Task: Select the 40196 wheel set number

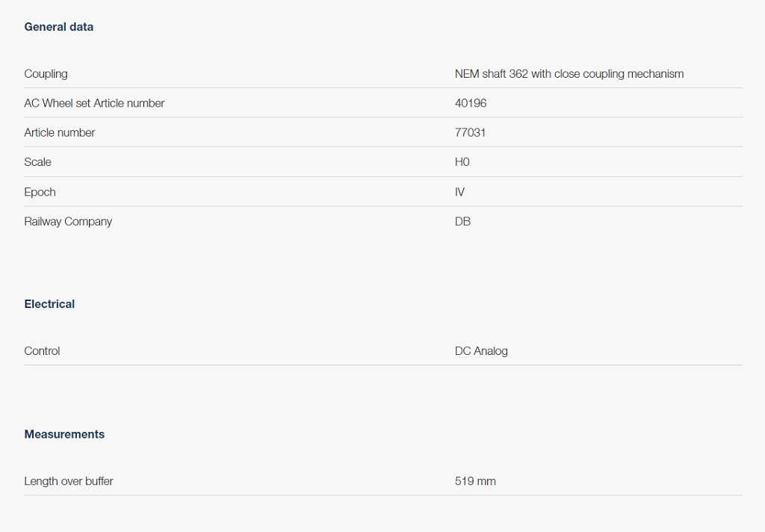Action: tap(471, 103)
